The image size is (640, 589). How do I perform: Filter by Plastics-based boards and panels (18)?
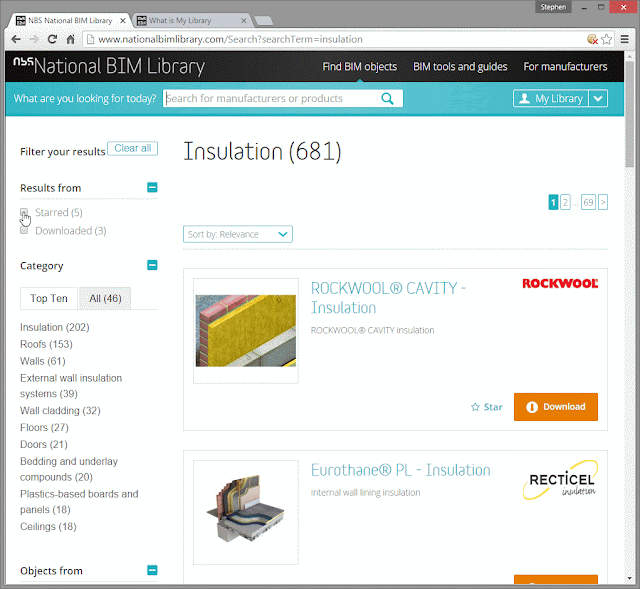(x=79, y=502)
